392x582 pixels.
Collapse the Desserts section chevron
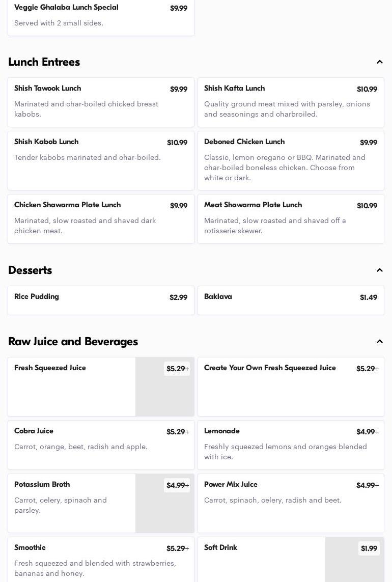(x=379, y=270)
